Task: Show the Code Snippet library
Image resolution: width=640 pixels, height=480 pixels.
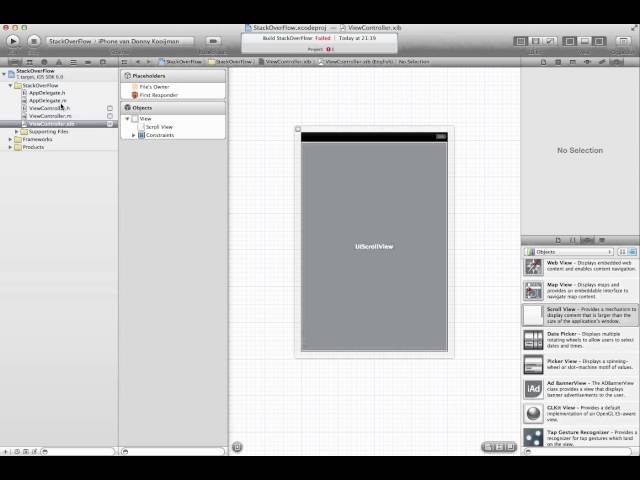Action: [573, 240]
